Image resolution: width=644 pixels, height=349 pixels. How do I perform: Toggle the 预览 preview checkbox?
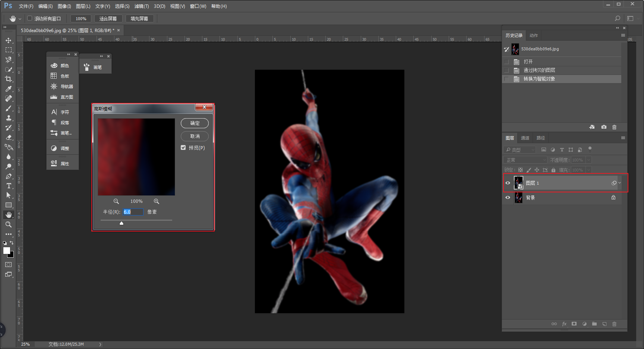click(183, 148)
